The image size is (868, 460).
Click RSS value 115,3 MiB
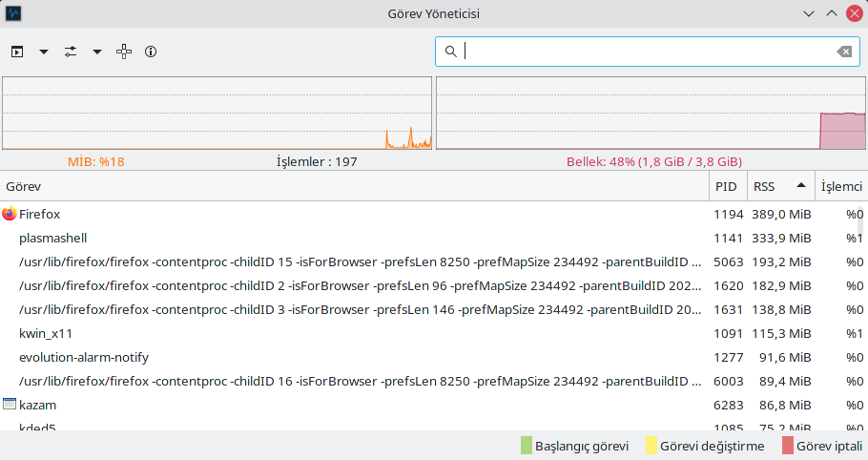pos(781,333)
